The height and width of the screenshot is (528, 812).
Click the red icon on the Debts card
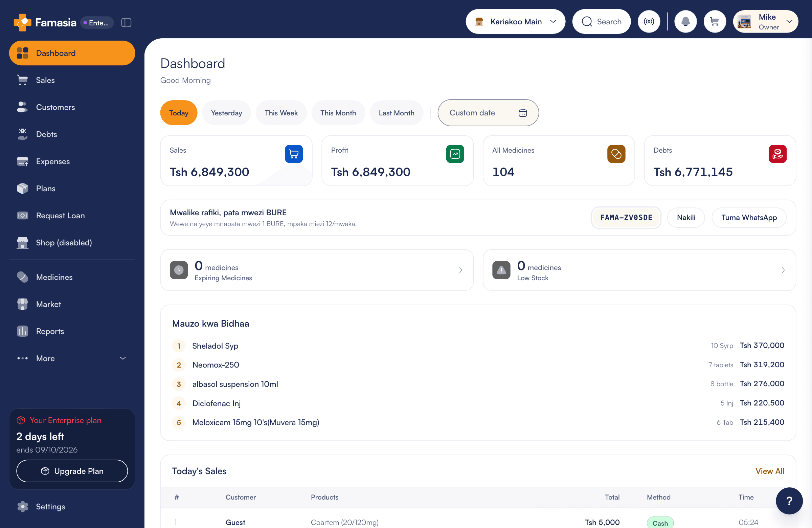[777, 154]
